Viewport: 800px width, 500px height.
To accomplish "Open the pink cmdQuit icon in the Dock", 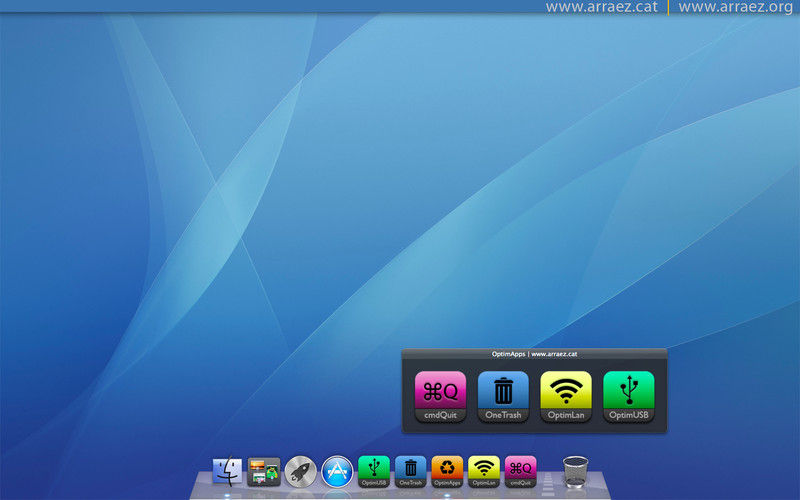I will tap(520, 471).
